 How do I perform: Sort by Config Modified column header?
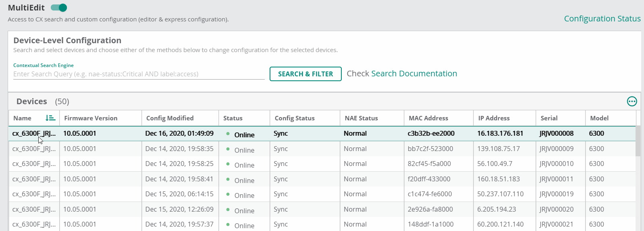[170, 118]
